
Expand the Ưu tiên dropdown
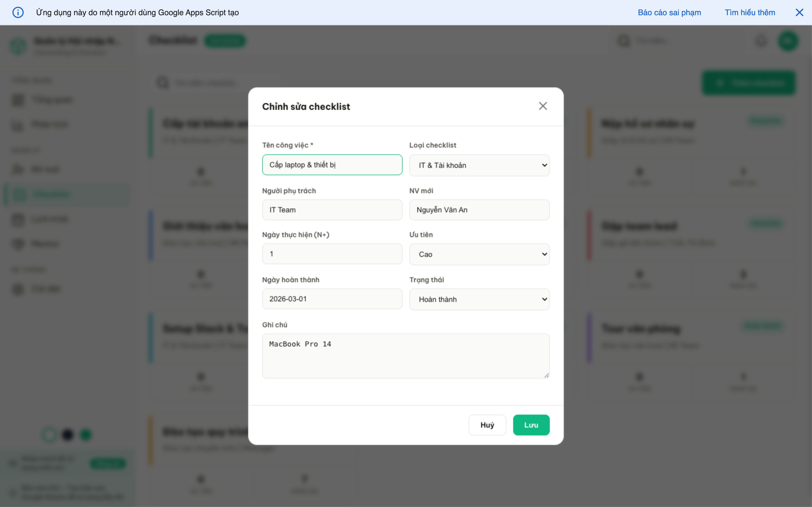pos(479,254)
